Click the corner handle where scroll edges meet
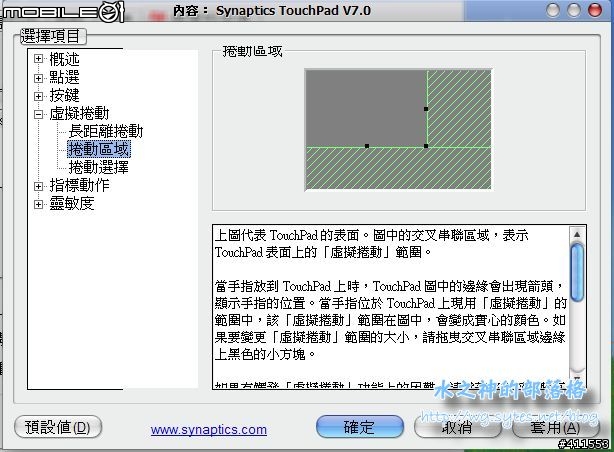 coord(426,146)
